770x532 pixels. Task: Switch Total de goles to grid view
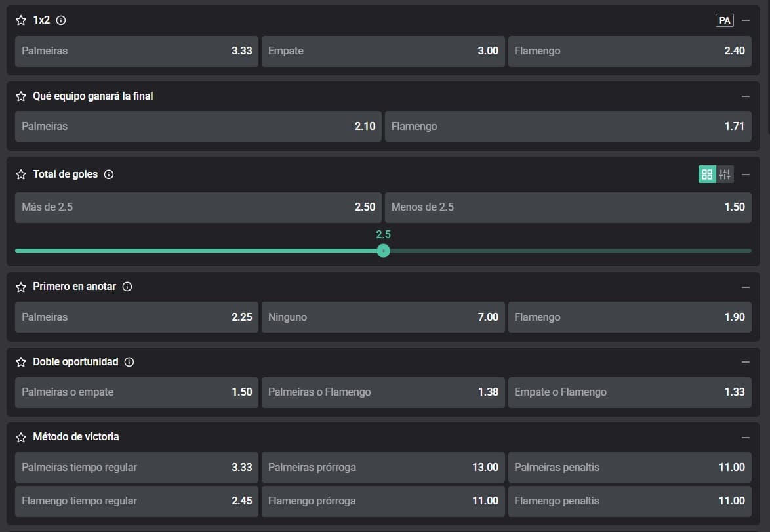click(707, 174)
